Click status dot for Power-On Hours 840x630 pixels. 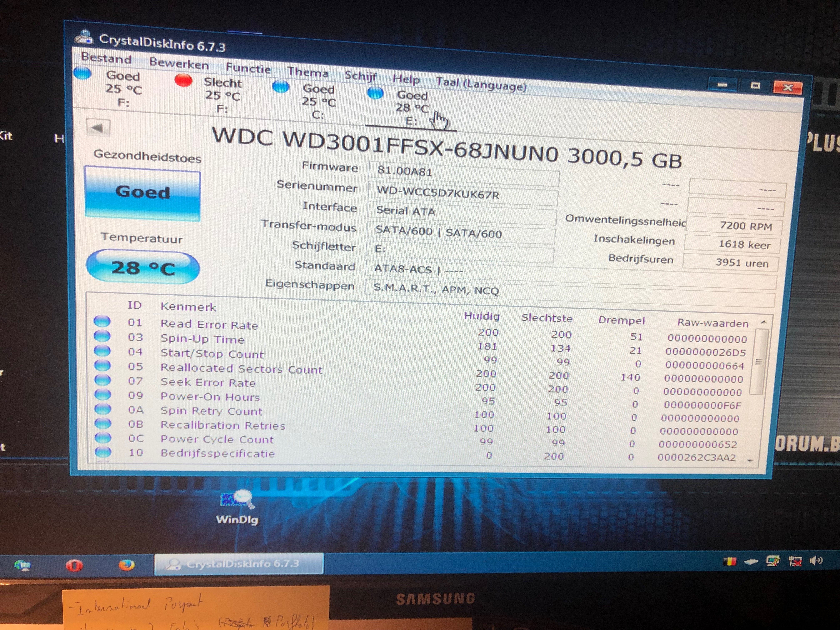pyautogui.click(x=102, y=395)
